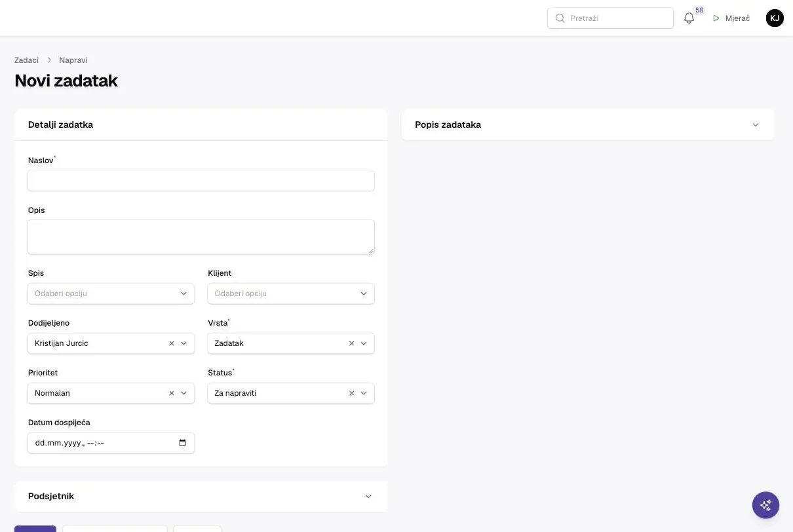Clear the Prioritet selection with its X
The image size is (793, 532).
point(172,393)
